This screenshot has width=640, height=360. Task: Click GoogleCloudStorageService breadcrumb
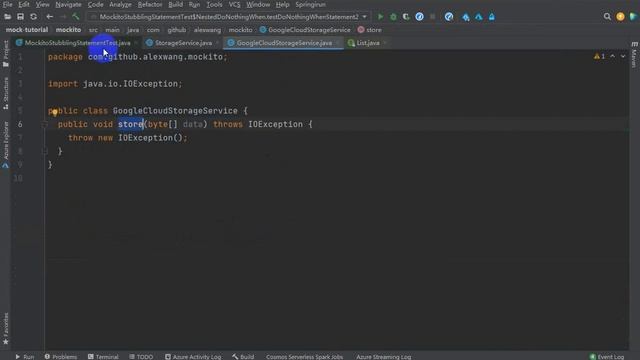point(305,30)
